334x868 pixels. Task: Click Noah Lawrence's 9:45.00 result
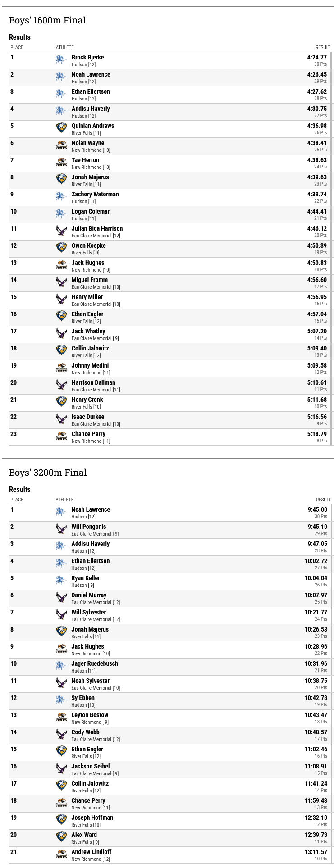pyautogui.click(x=317, y=509)
